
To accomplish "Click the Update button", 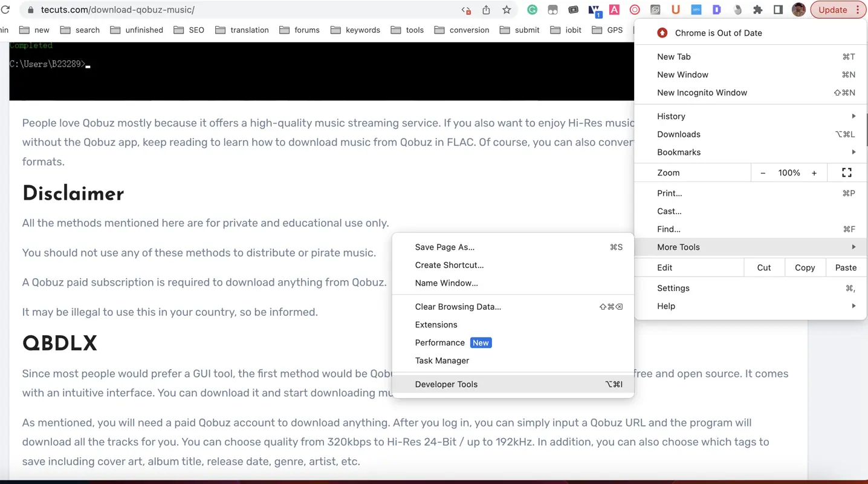I will coord(834,10).
